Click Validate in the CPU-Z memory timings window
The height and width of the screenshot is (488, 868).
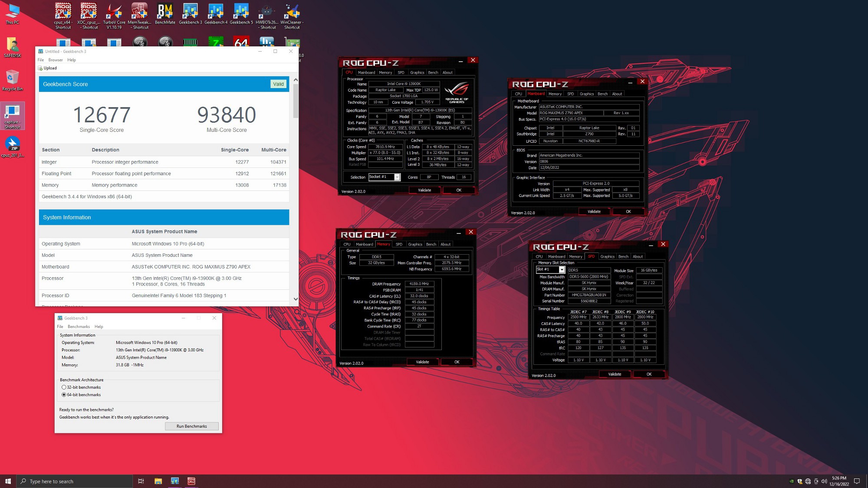pyautogui.click(x=422, y=362)
